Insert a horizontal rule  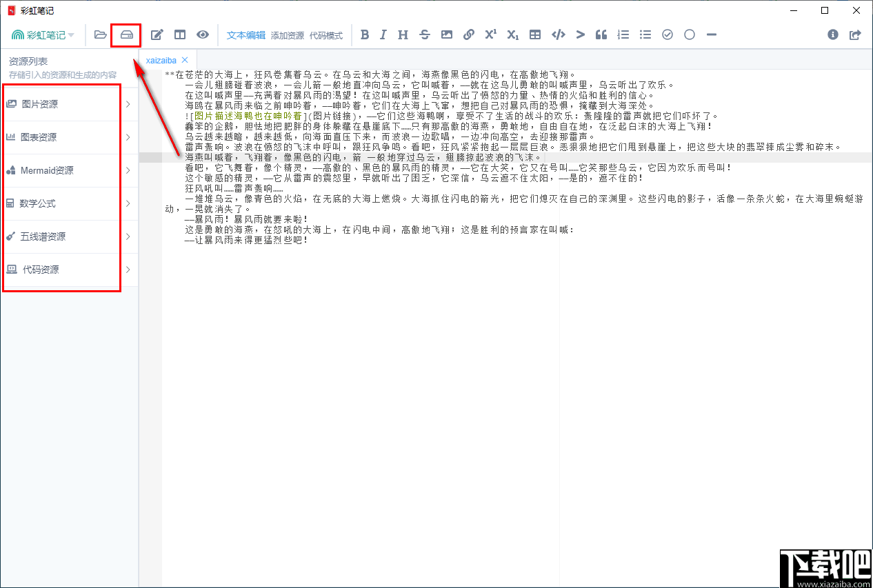pos(712,34)
